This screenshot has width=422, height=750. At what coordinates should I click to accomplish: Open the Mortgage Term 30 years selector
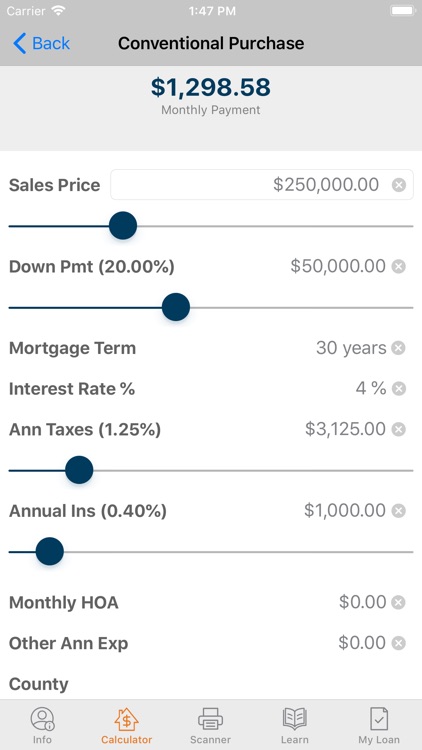click(351, 348)
